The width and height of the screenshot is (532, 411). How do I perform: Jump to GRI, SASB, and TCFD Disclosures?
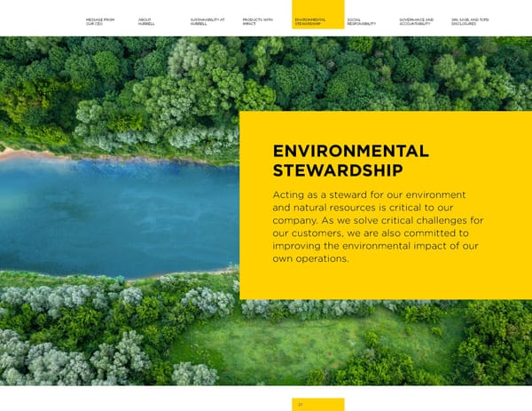(x=469, y=21)
